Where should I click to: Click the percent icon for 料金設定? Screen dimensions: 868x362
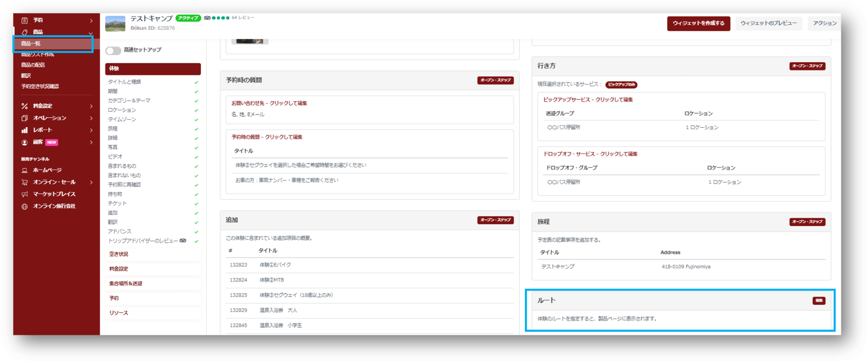coord(24,106)
